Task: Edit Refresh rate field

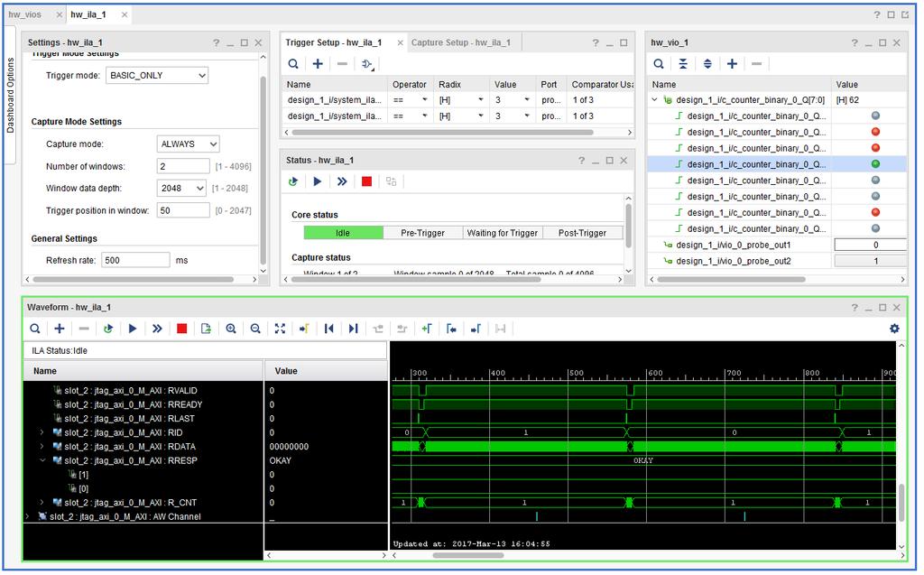Action: click(x=136, y=260)
